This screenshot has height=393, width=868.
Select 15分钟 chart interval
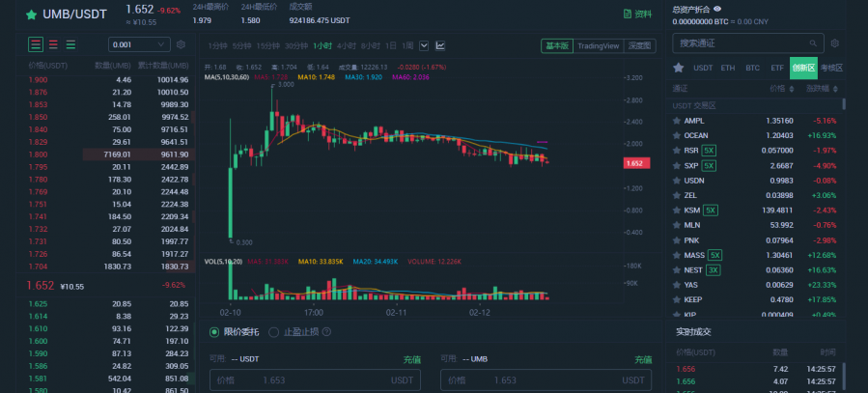(268, 46)
